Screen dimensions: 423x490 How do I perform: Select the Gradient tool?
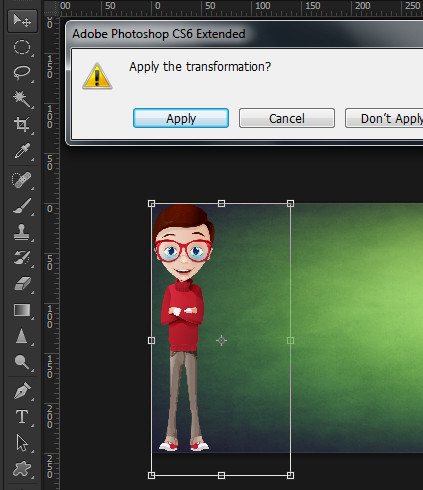(x=22, y=310)
